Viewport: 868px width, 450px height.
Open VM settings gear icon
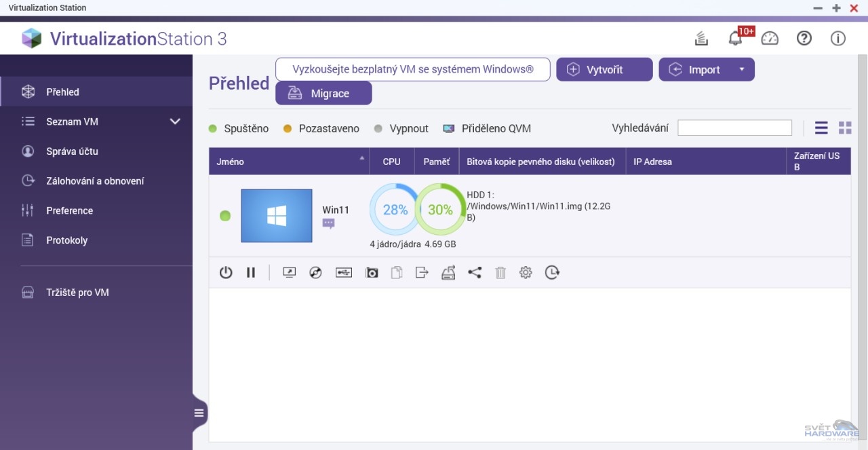[x=526, y=273]
